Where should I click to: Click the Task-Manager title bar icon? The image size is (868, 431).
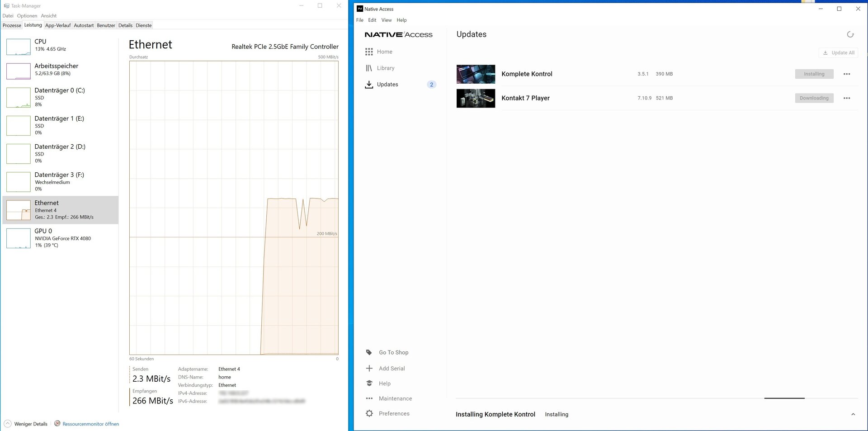pos(6,6)
